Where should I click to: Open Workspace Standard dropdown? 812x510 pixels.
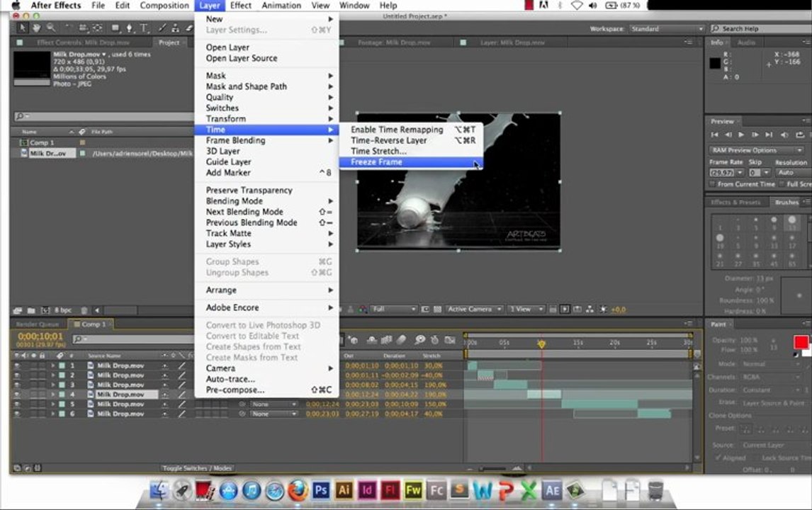(x=667, y=28)
